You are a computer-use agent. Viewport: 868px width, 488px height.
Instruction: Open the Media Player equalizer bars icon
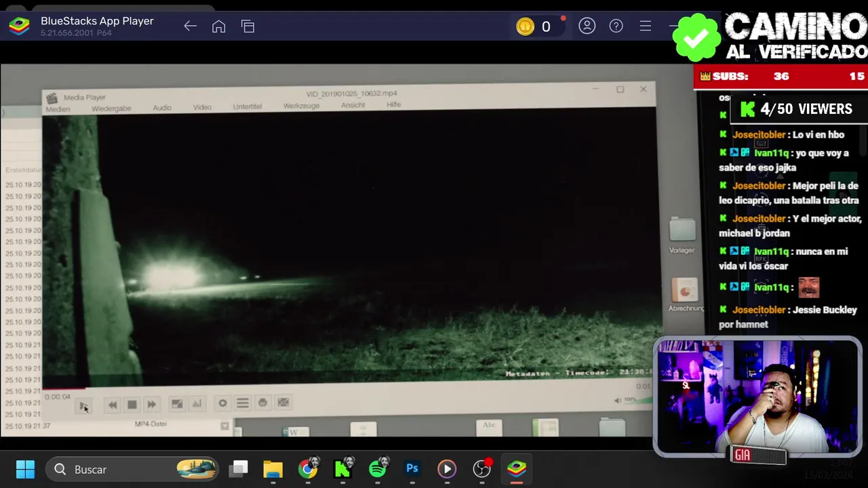point(197,404)
